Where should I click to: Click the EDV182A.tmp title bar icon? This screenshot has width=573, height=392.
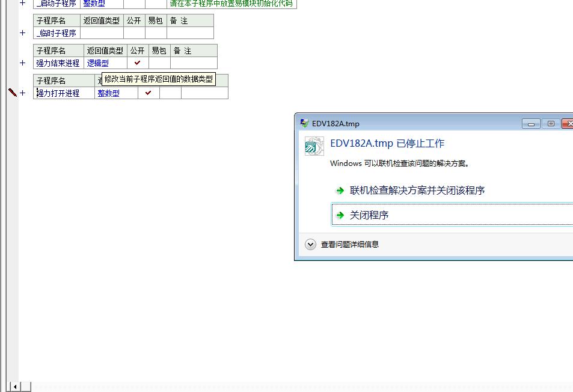pos(305,123)
